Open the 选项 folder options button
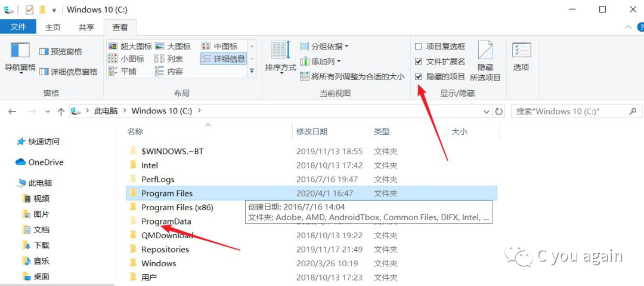This screenshot has width=644, height=286. click(521, 57)
